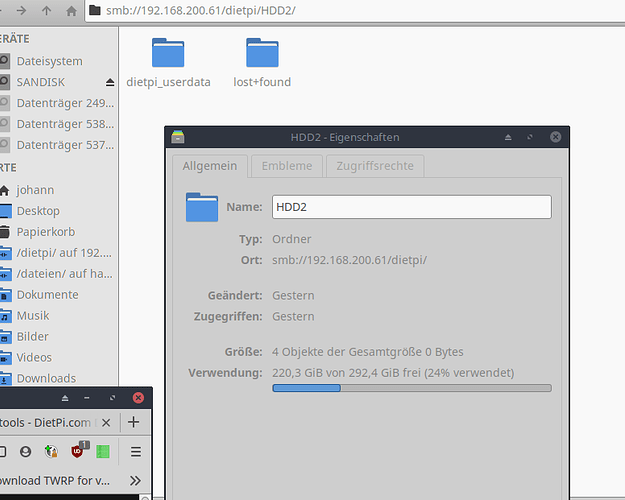Go up to parent folder
Viewport: 625px width, 500px height.
tap(47, 10)
